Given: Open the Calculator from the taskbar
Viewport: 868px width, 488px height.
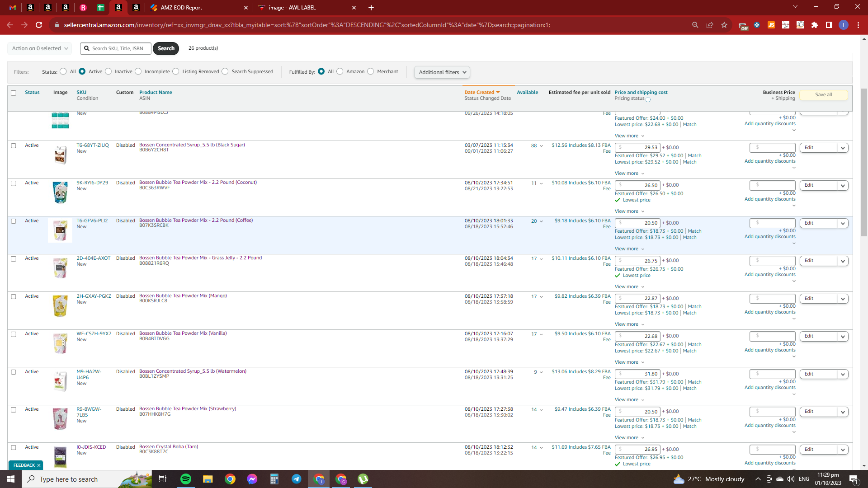Looking at the screenshot, I should [274, 479].
